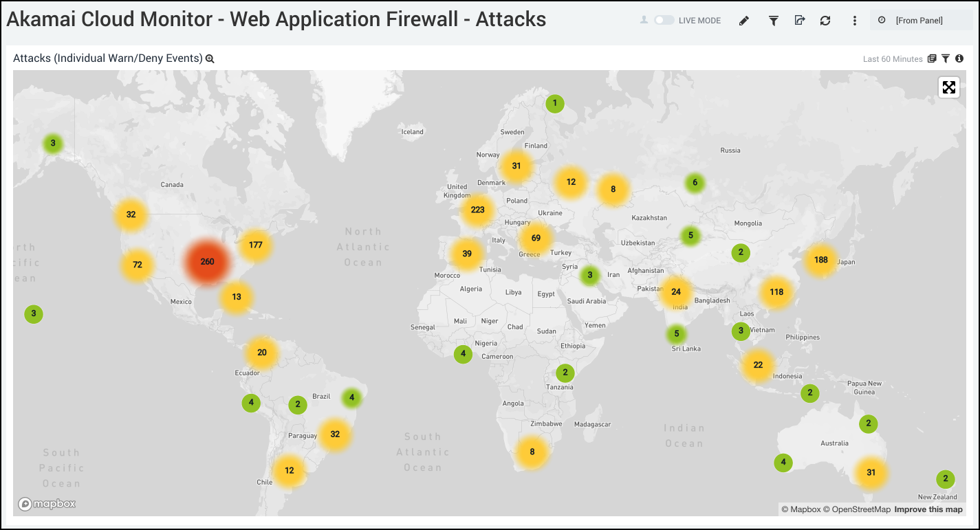Toggle fullscreen using the map expand icon
Image resolution: width=980 pixels, height=530 pixels.
[x=949, y=87]
